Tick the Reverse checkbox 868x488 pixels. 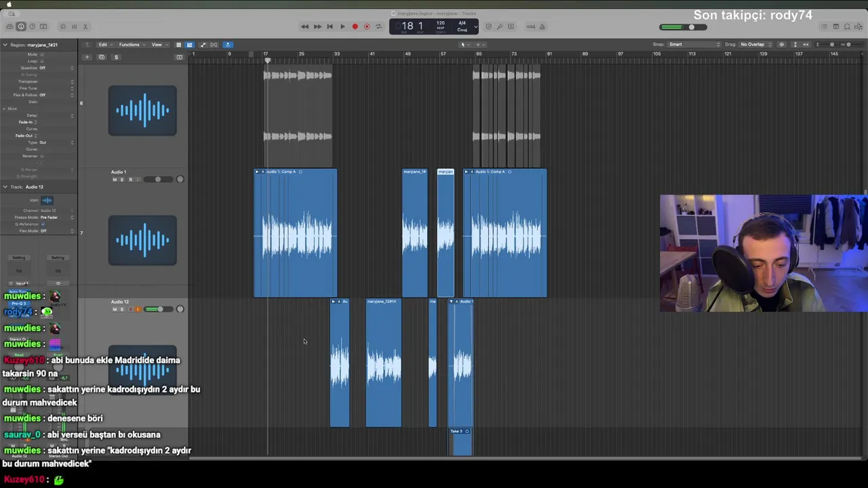tap(42, 156)
